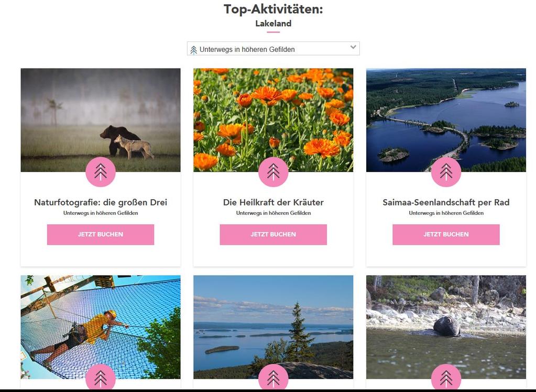The image size is (536, 392).
Task: Click pink tree icon under climbing net photo
Action: (101, 377)
